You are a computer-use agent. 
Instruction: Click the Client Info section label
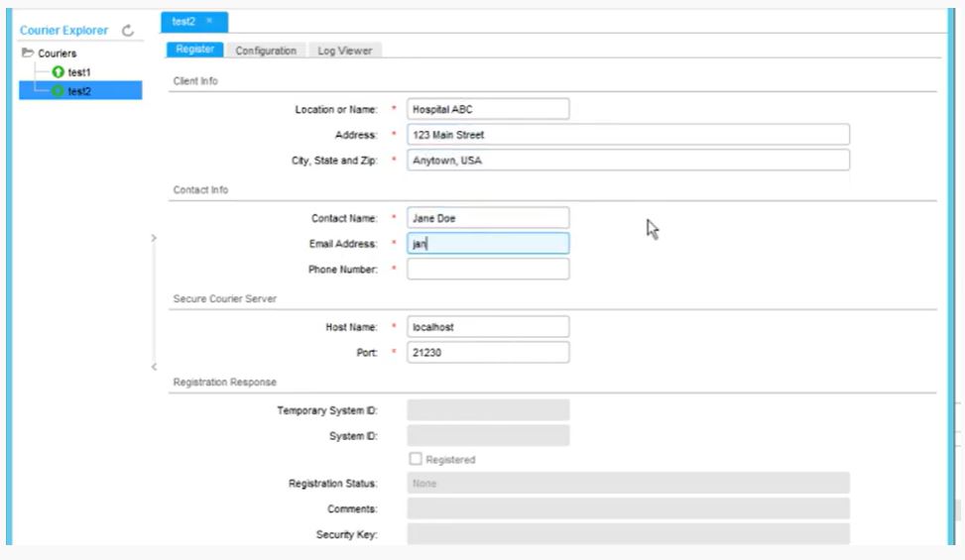click(195, 81)
